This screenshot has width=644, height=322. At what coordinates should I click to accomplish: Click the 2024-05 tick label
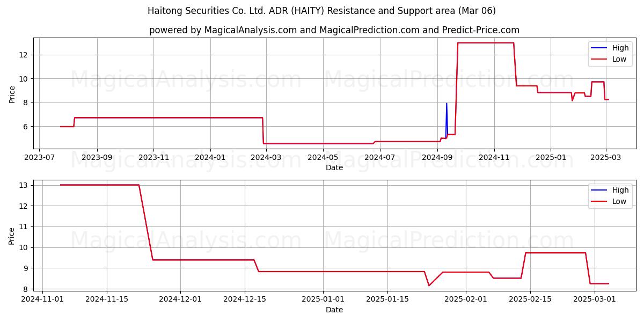pyautogui.click(x=323, y=158)
